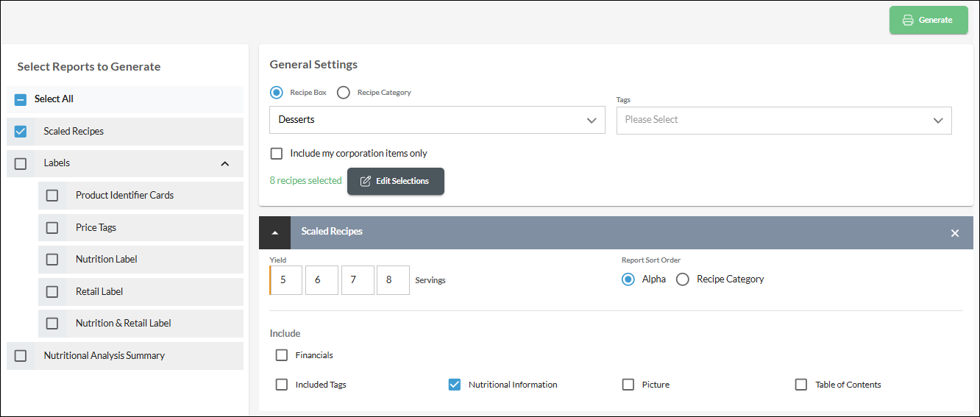
Task: Click the Price Tags row label
Action: click(96, 228)
